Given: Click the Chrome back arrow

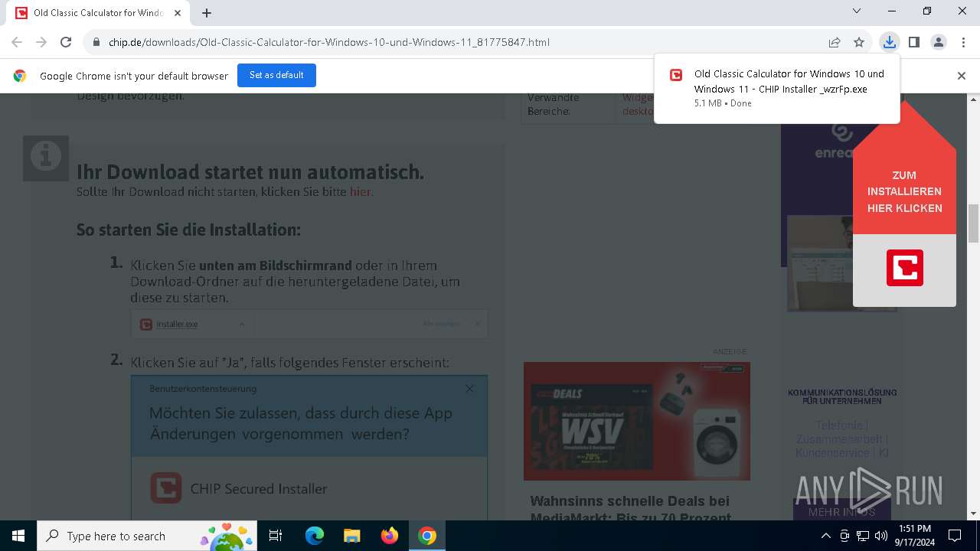Looking at the screenshot, I should [x=17, y=42].
